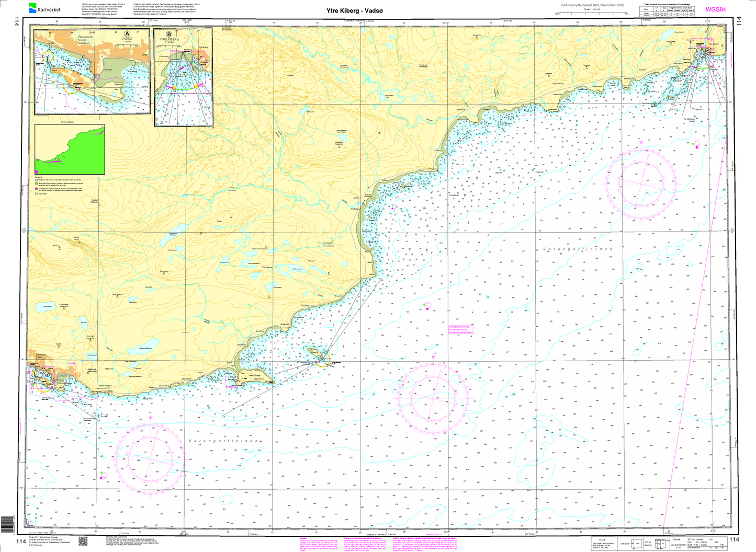Click the magenta swatch in survey legend

(x=36, y=189)
